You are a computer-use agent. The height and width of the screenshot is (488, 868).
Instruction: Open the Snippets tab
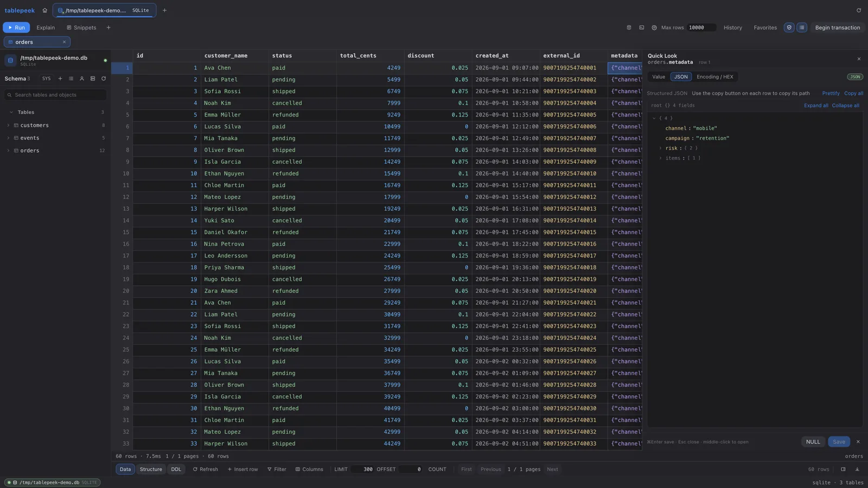tap(81, 28)
